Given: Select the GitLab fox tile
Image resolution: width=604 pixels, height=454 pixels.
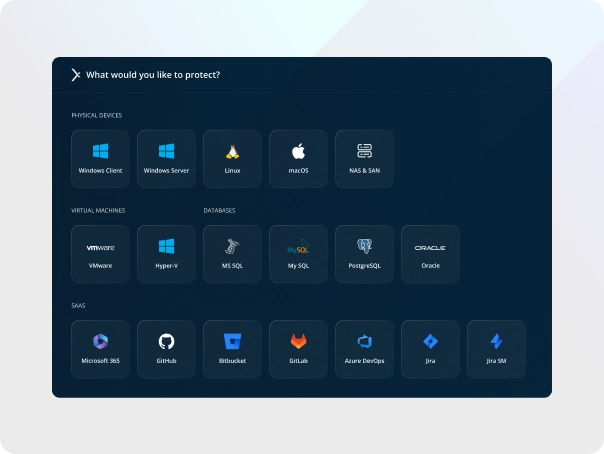Looking at the screenshot, I should 299,349.
